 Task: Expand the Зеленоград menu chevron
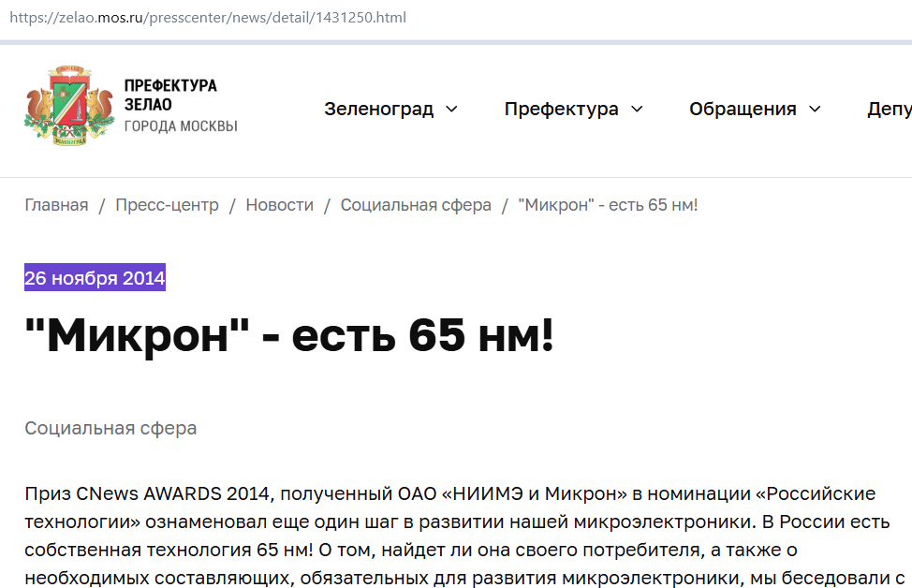(x=452, y=110)
